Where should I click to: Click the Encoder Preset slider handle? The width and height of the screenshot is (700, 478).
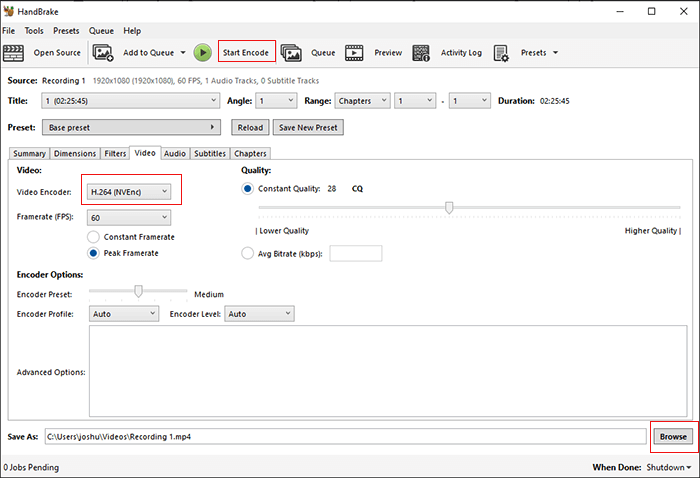point(138,291)
